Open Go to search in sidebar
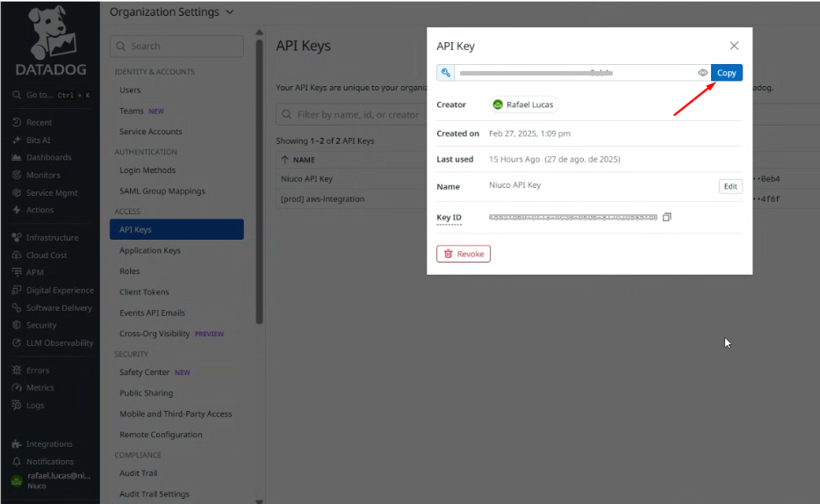Viewport: 820px width, 504px height. pyautogui.click(x=51, y=95)
